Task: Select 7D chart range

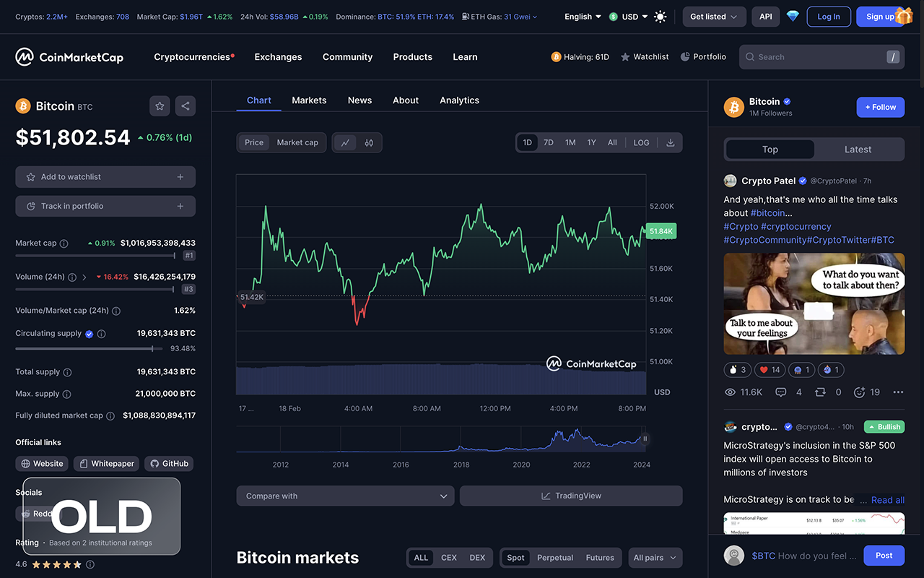Action: pyautogui.click(x=549, y=142)
